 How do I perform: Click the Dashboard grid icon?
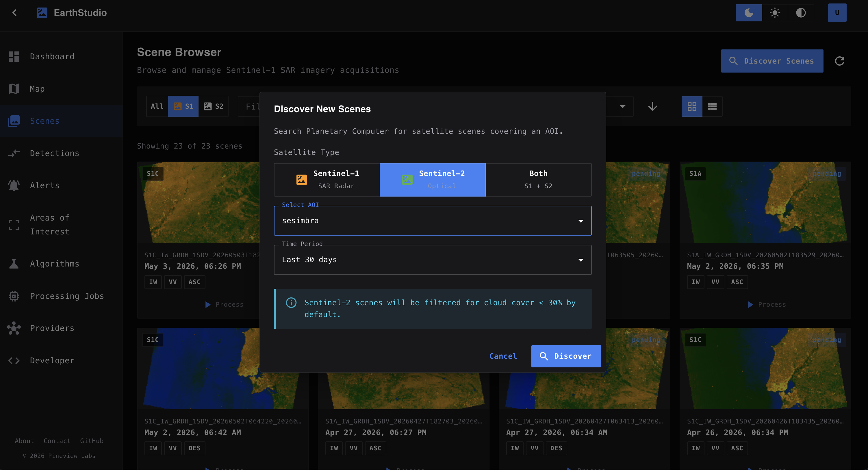click(x=14, y=56)
